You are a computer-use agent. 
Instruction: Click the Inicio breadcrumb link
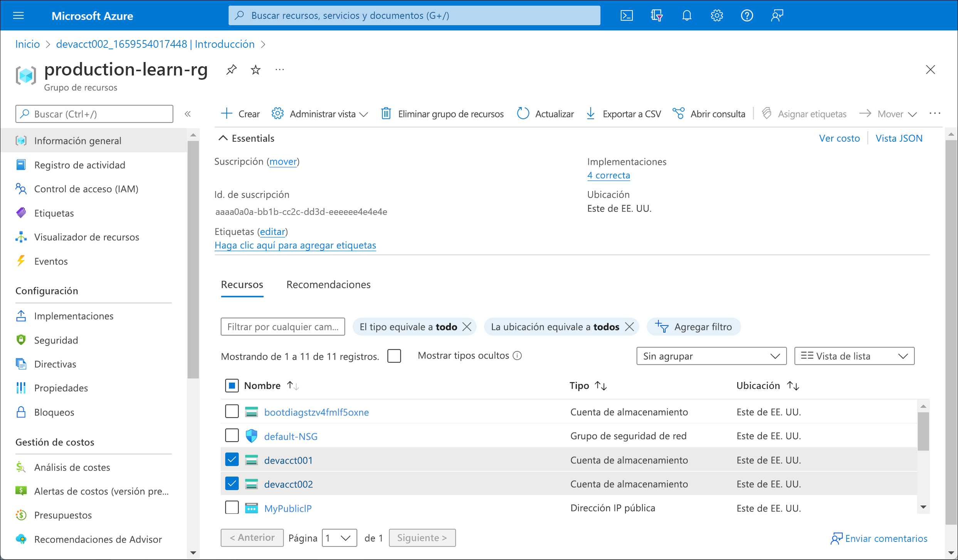pyautogui.click(x=28, y=44)
